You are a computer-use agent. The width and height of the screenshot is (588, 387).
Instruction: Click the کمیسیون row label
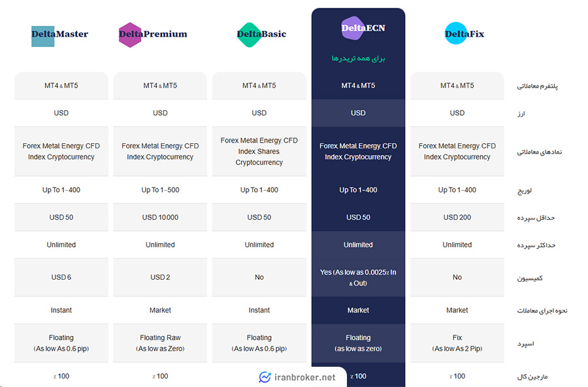pos(530,278)
